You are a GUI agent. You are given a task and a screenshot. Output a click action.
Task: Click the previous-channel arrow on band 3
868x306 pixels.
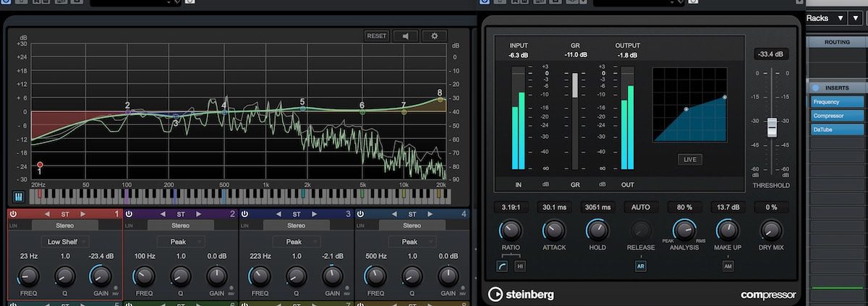(x=279, y=214)
